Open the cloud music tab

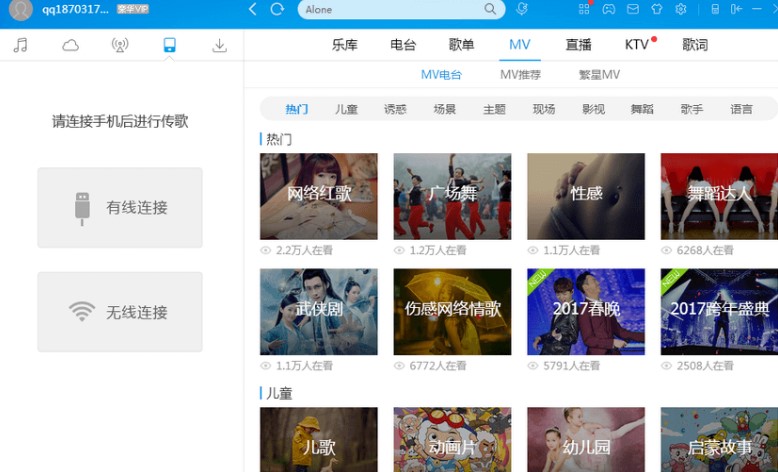point(70,46)
